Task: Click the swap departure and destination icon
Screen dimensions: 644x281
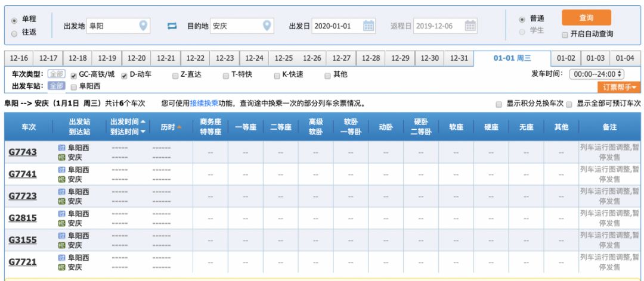Action: (172, 26)
